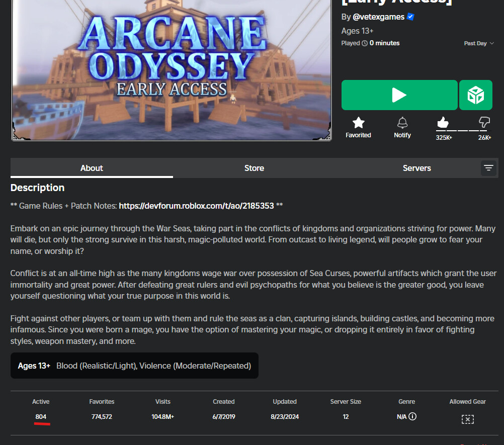Click the Updated date 8/23/2024
This screenshot has width=504, height=445.
(x=285, y=417)
